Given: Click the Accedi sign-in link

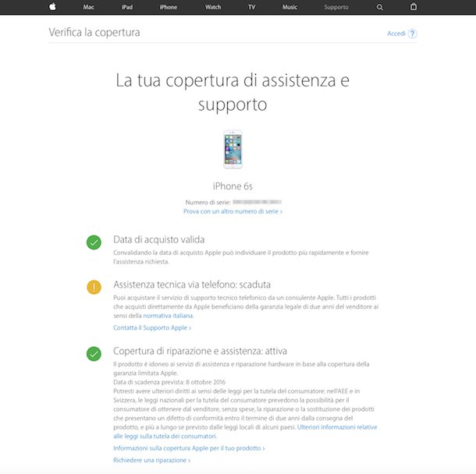Looking at the screenshot, I should 396,34.
